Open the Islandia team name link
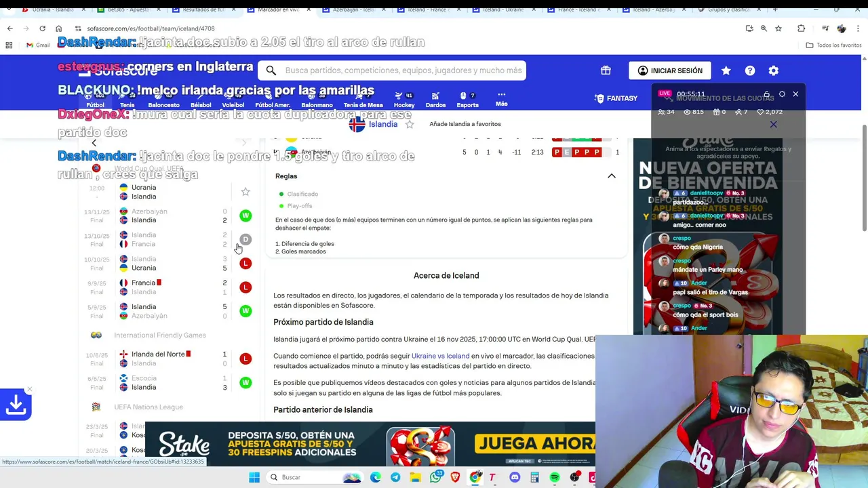The image size is (868, 488). click(382, 124)
